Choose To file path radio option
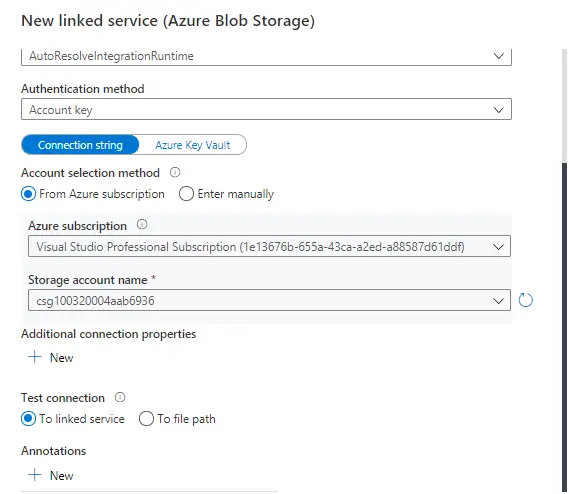The height and width of the screenshot is (494, 569). pos(146,419)
